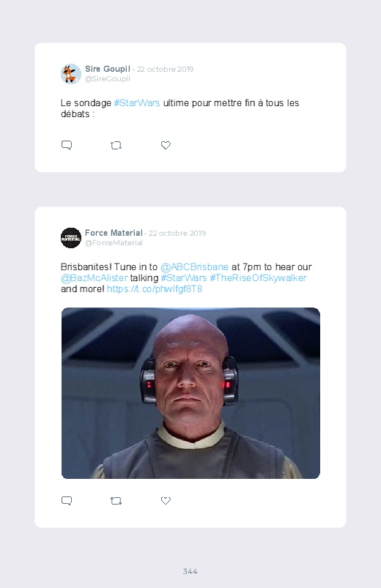Follow the t.co/phwIfgf8T8 link

155,289
